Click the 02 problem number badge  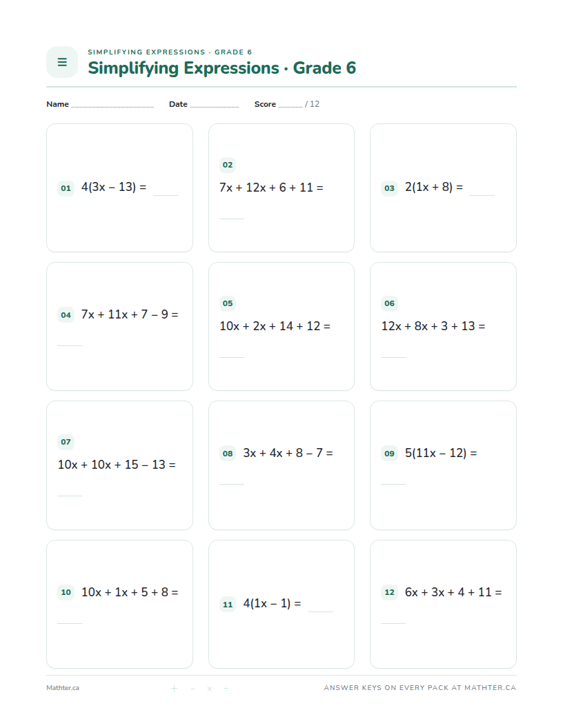coord(228,165)
